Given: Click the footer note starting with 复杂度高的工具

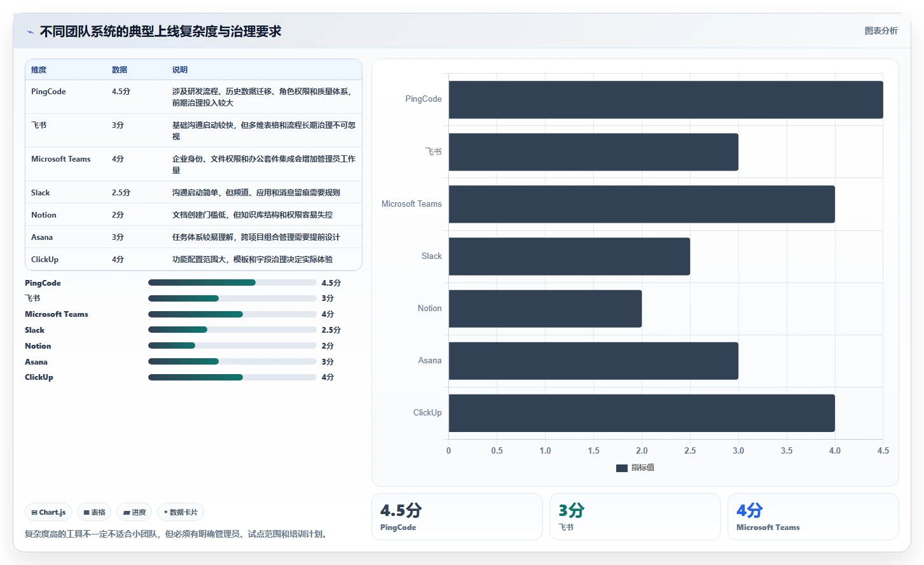Looking at the screenshot, I should tap(177, 534).
